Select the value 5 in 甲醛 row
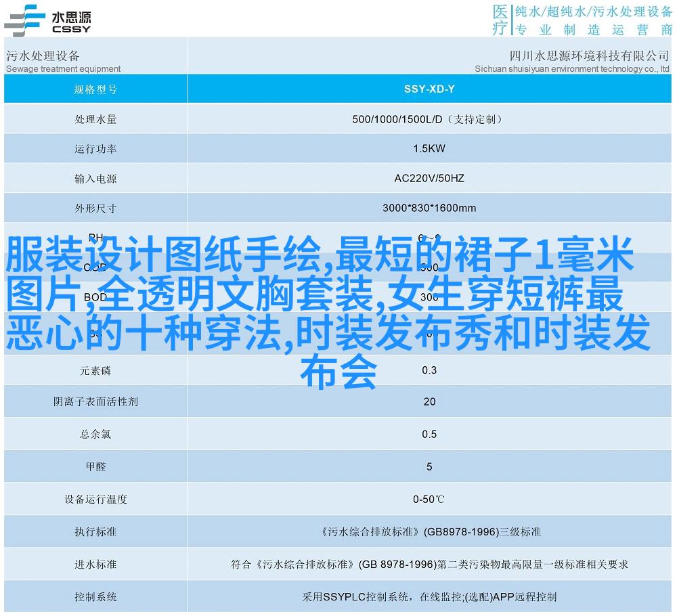Viewport: 677px width, 616px height. [x=429, y=466]
